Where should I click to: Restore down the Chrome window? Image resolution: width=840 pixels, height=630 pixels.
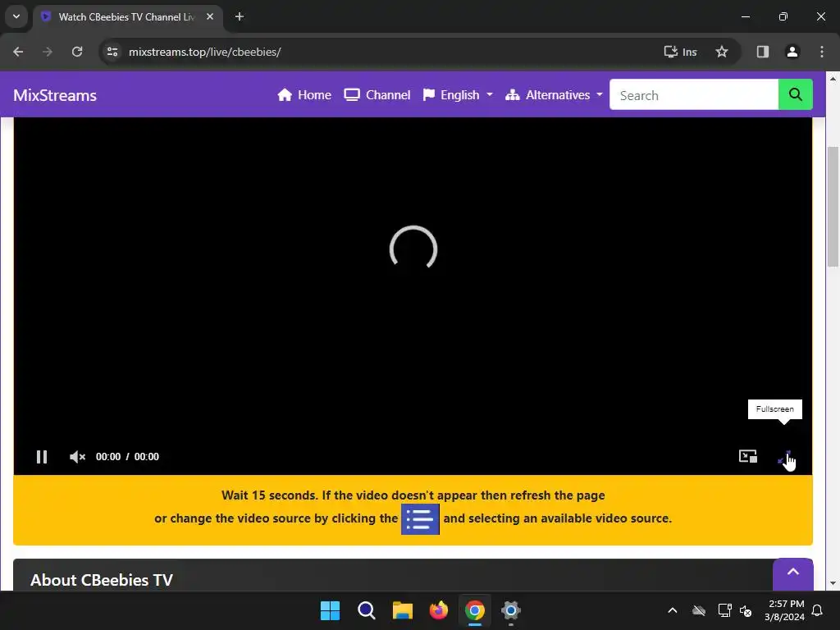[x=783, y=16]
